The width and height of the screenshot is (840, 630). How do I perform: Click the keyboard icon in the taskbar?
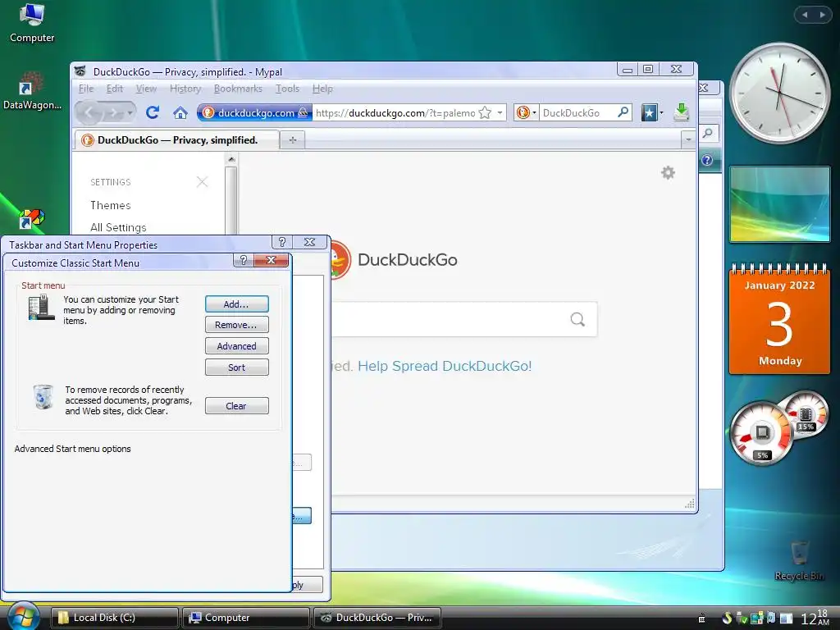pyautogui.click(x=702, y=619)
